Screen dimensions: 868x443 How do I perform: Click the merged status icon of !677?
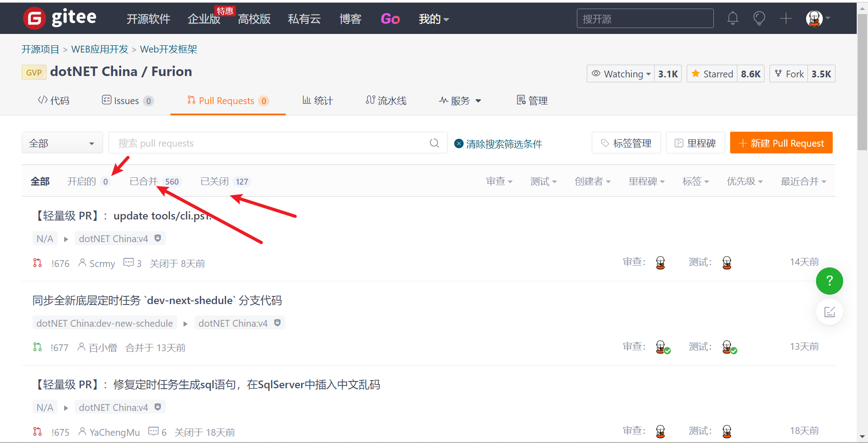tap(38, 347)
